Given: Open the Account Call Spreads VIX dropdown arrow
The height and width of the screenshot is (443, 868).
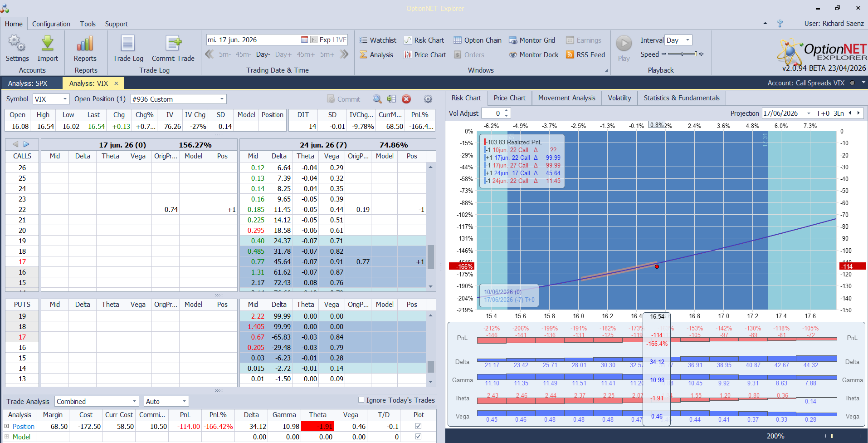Looking at the screenshot, I should [863, 83].
